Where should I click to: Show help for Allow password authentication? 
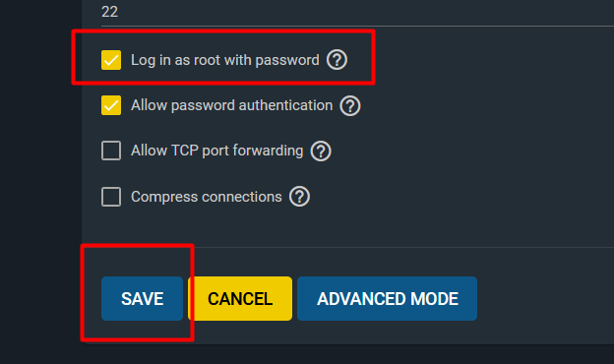click(350, 105)
